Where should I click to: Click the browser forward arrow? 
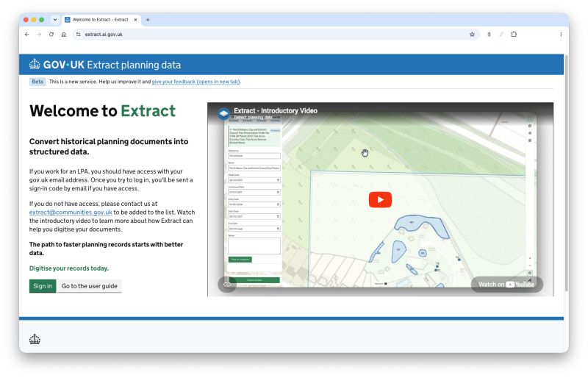(x=39, y=34)
